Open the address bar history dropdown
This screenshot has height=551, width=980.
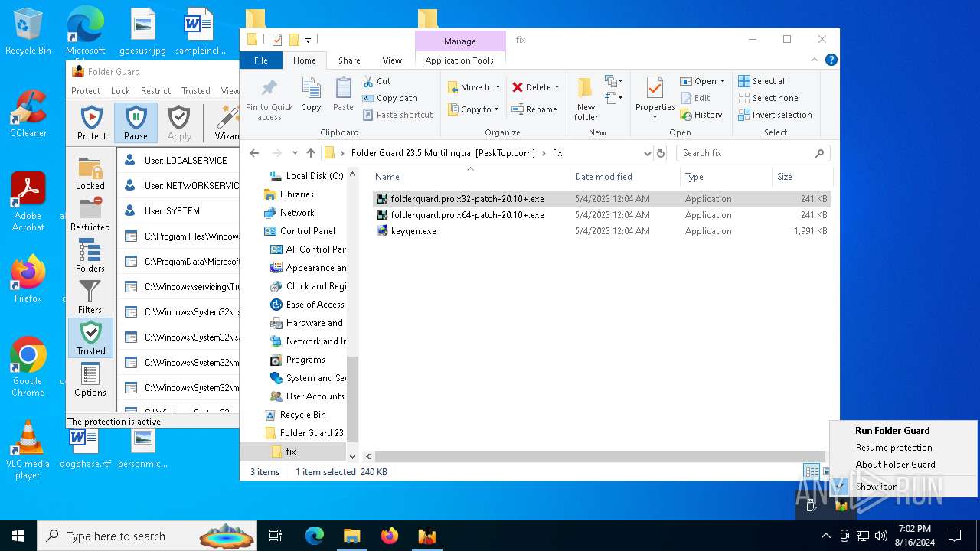648,153
